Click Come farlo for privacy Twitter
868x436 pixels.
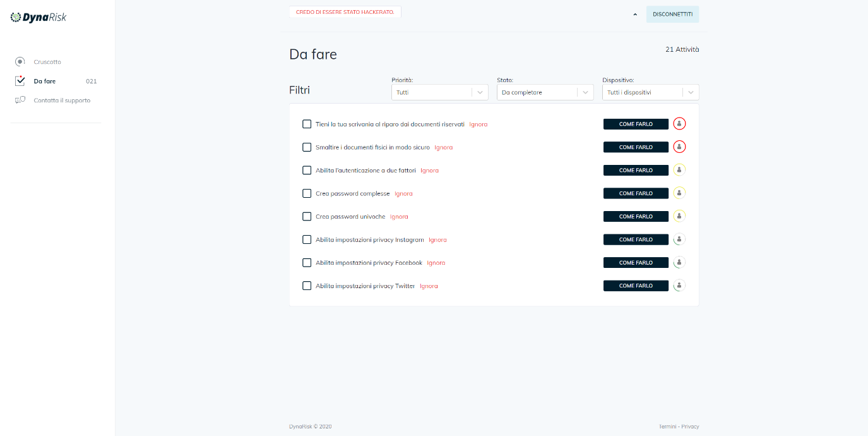click(636, 286)
